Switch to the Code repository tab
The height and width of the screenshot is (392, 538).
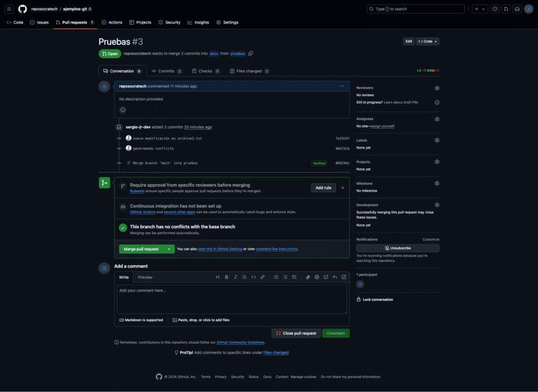(x=15, y=22)
